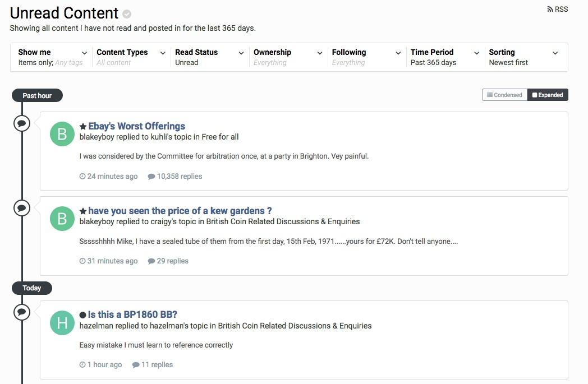Click speech bubble timeline icon for kew gardens
Image resolution: width=588 pixels, height=384 pixels.
pyautogui.click(x=21, y=207)
